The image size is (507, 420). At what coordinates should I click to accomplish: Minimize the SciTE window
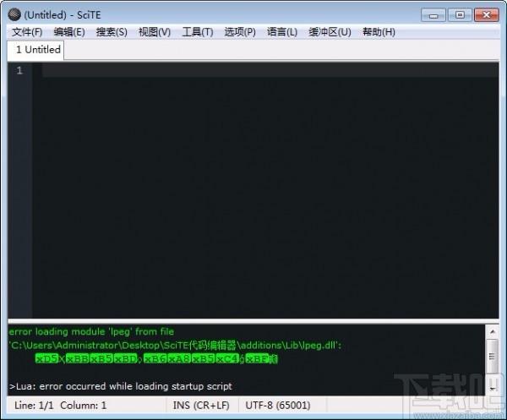[433, 15]
